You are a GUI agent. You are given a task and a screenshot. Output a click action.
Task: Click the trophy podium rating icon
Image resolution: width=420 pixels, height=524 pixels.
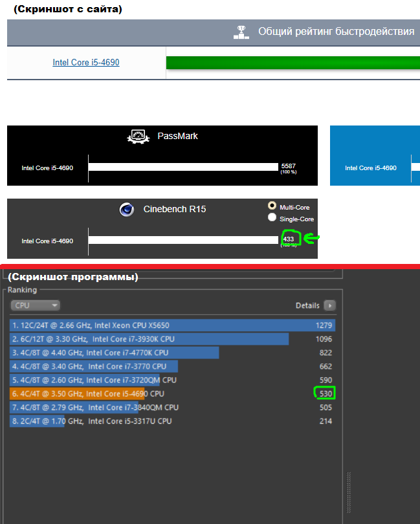(x=241, y=32)
